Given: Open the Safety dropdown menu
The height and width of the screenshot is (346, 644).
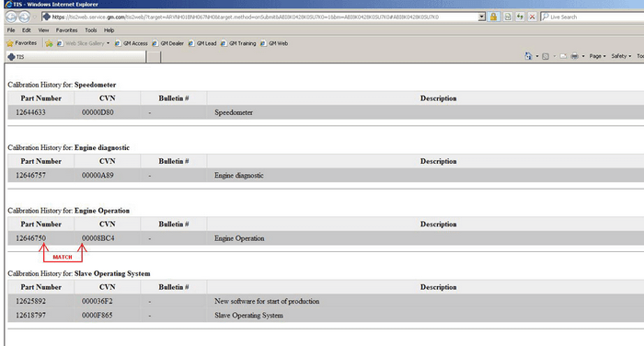Looking at the screenshot, I should 621,56.
